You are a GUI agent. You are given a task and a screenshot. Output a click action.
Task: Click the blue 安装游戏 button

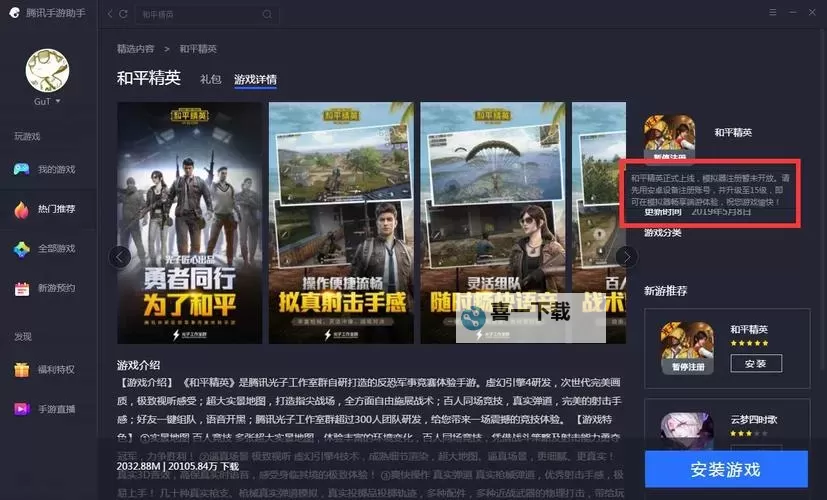[726, 469]
